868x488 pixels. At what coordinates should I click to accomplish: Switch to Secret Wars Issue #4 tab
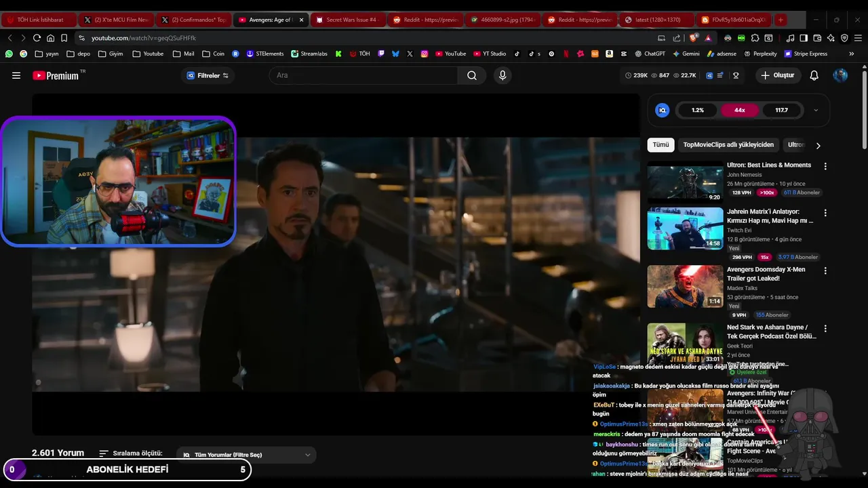(348, 20)
